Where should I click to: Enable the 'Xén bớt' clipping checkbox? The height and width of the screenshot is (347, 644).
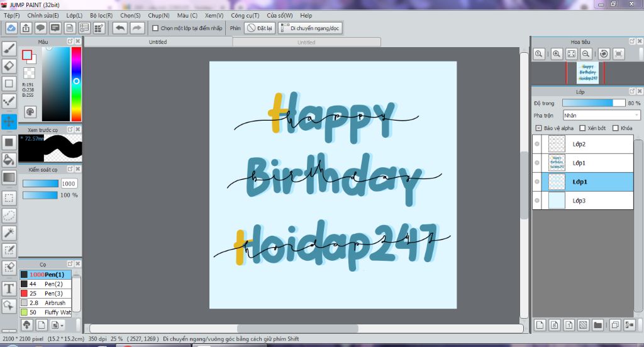point(582,128)
